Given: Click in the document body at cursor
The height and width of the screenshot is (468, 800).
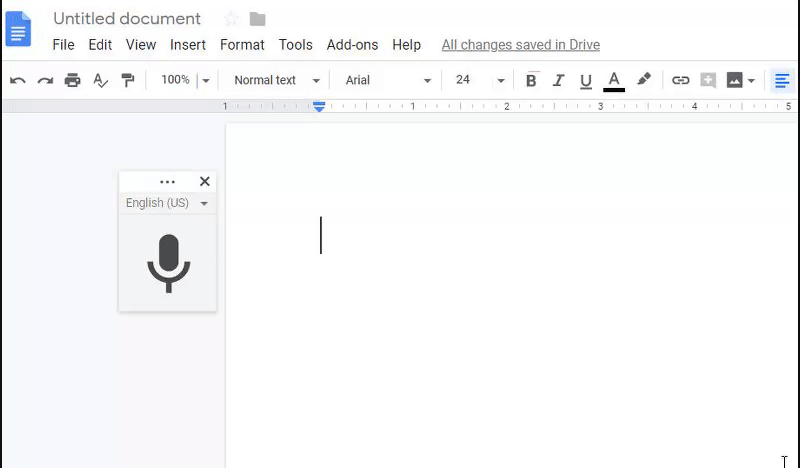Looking at the screenshot, I should pos(321,235).
